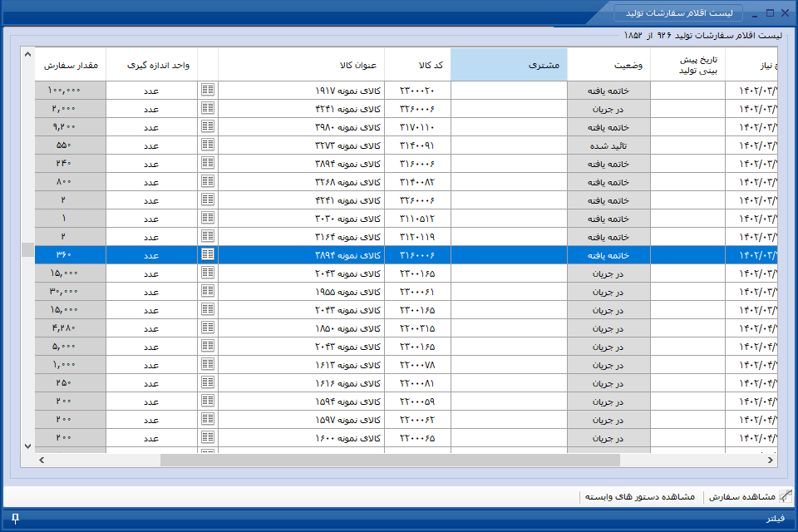Screen dimensions: 798x532
Task: Click خاتمه یافته status in ۲۳۰۰۰۲۰ row
Action: coord(608,90)
